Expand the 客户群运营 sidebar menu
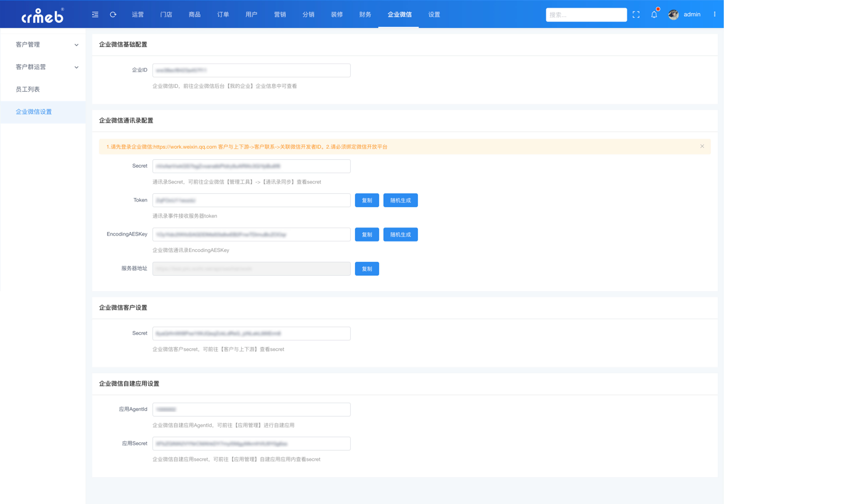The image size is (849, 504). coord(43,67)
